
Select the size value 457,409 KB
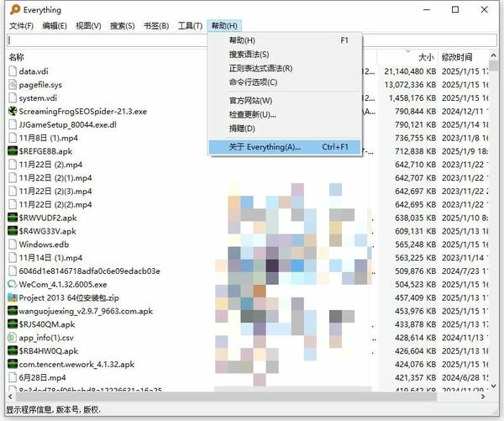pyautogui.click(x=415, y=297)
